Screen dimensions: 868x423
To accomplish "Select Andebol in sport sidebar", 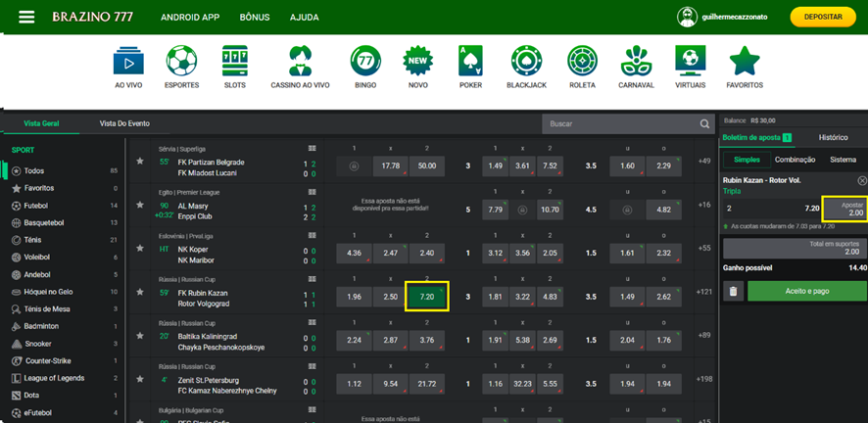I will (64, 275).
